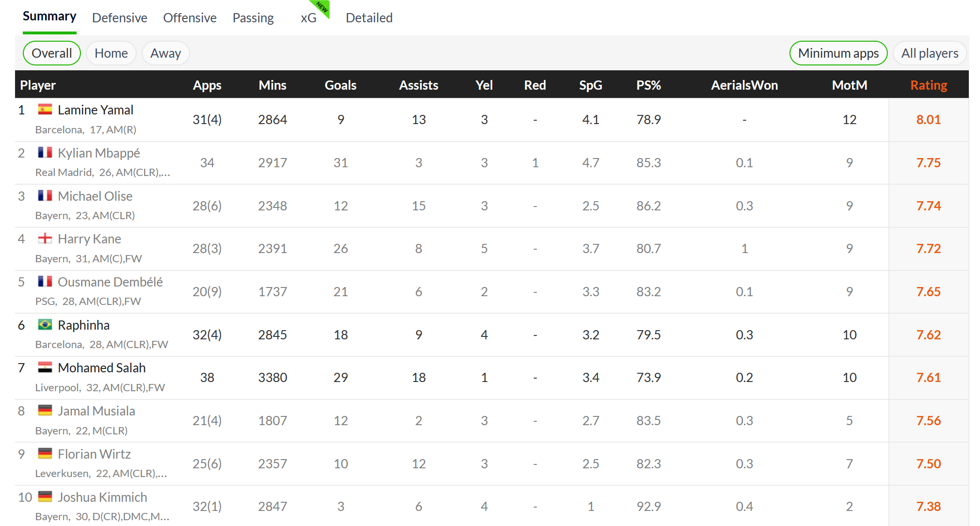
Task: Click the green NEW badge on xG tab
Action: tap(322, 7)
